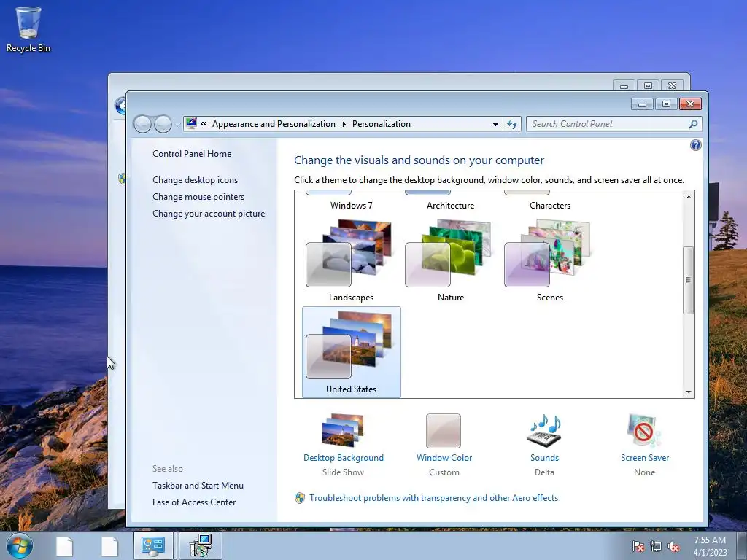This screenshot has width=747, height=560.
Task: Select the Scenes theme
Action: tap(550, 260)
